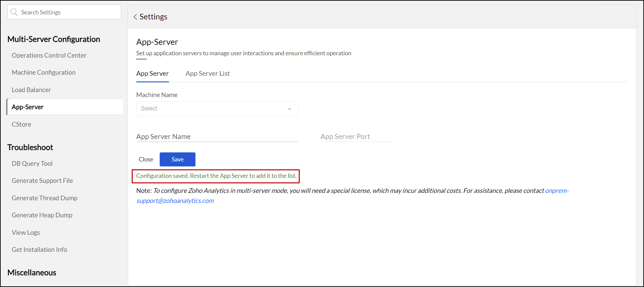Image resolution: width=644 pixels, height=287 pixels.
Task: Open the Machine Name Select box
Action: coord(217,109)
